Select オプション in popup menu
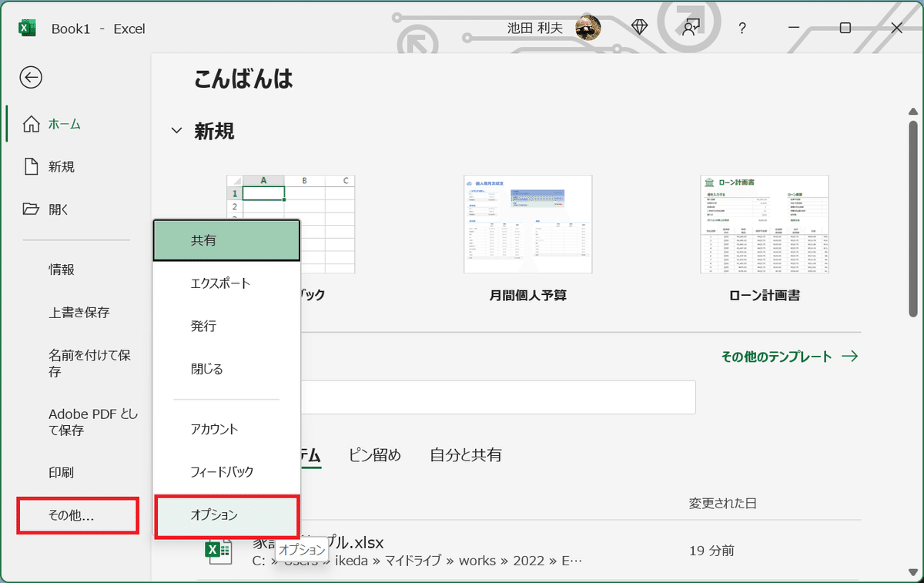 point(226,515)
